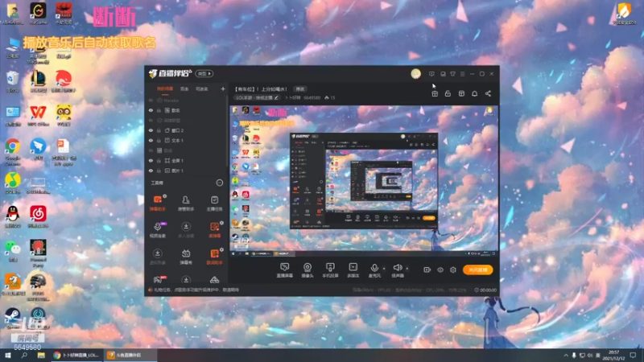644x362 pixels.
Task: Click the message icon in title bar
Action: tap(431, 74)
